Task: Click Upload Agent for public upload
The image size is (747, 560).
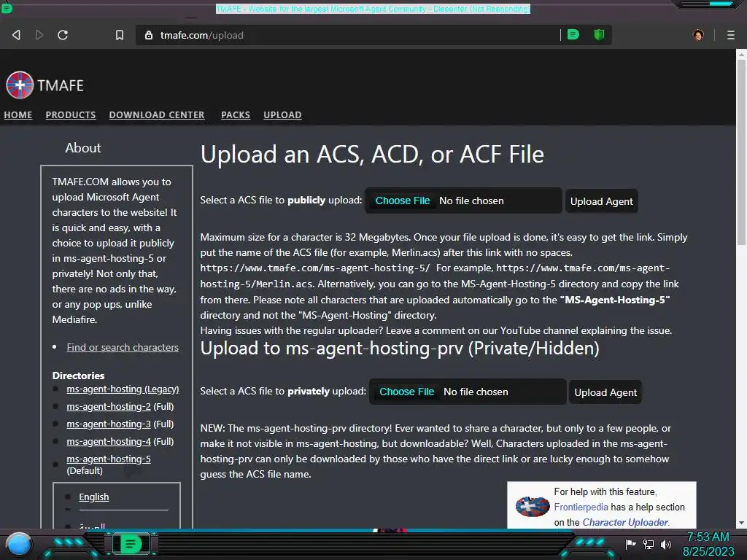Action: pyautogui.click(x=602, y=201)
